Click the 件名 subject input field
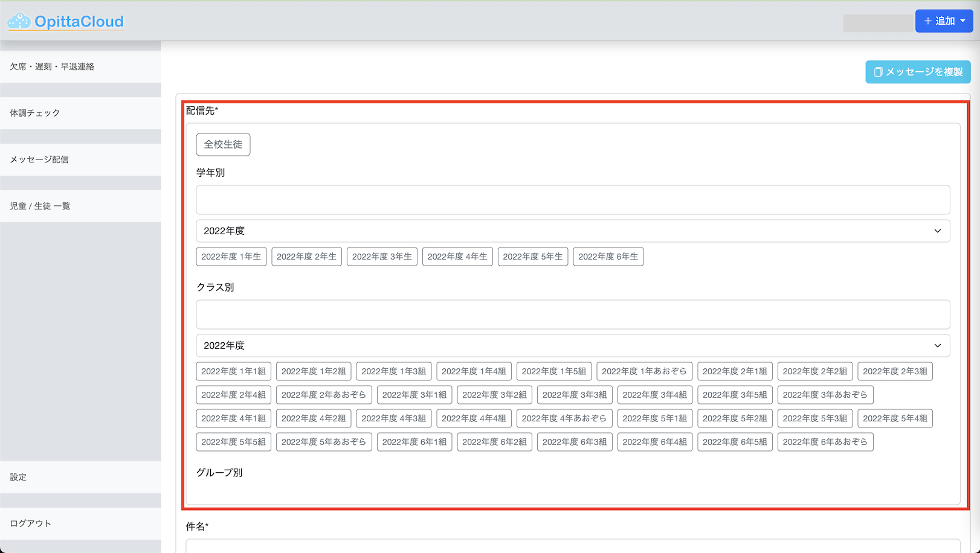Image resolution: width=980 pixels, height=553 pixels. point(573,546)
